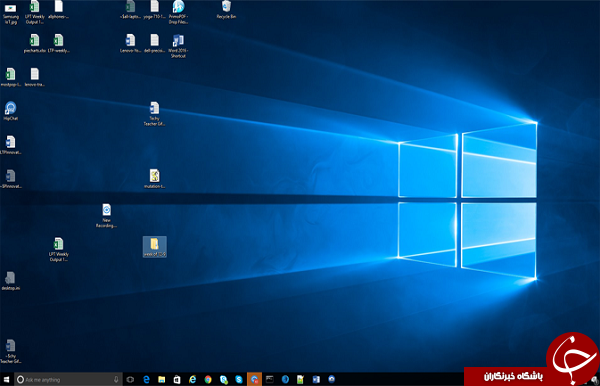This screenshot has height=386, width=600.
Task: Select LPT Weekly Output next to Samsung IoT.jpg
Action: 34,12
